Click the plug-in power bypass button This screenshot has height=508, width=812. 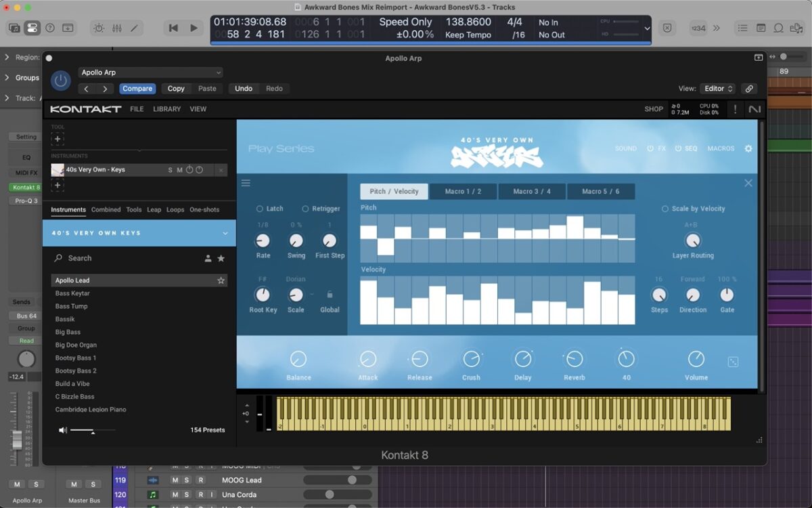[x=61, y=81]
